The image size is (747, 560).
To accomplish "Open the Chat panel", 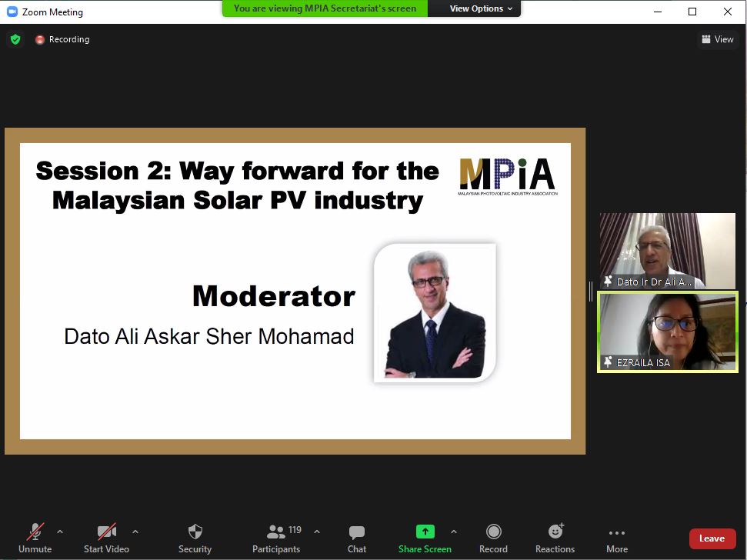I will [356, 538].
